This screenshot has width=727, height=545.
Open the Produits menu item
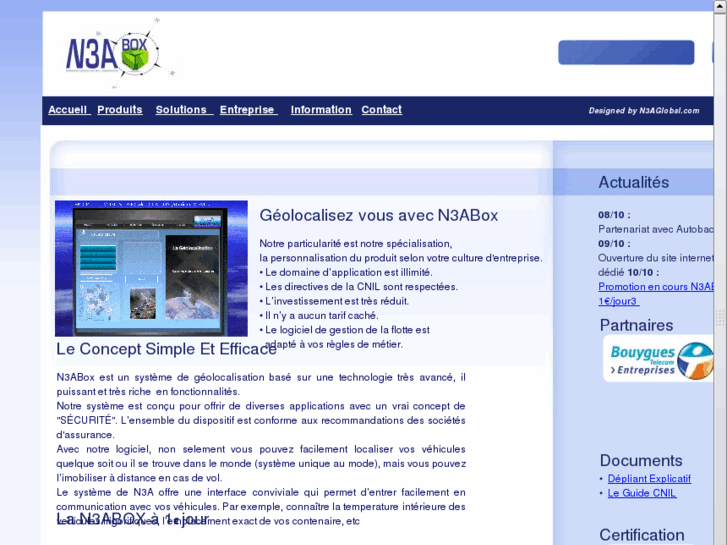pos(120,110)
